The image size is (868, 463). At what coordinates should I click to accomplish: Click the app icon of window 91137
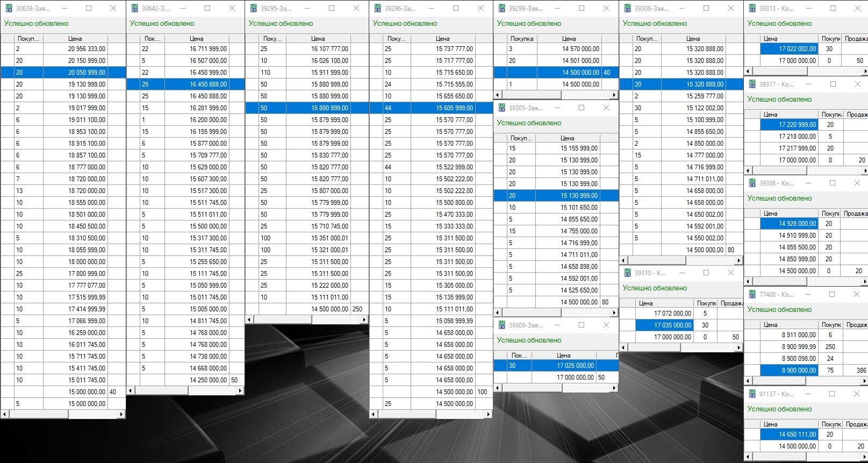click(751, 394)
